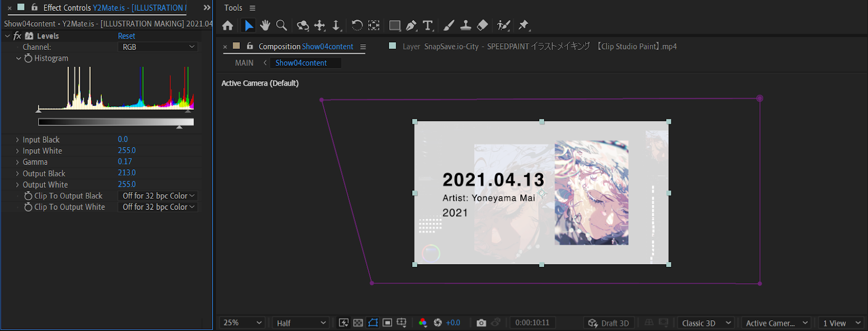Select the Hand tool
The image size is (868, 331).
[265, 26]
